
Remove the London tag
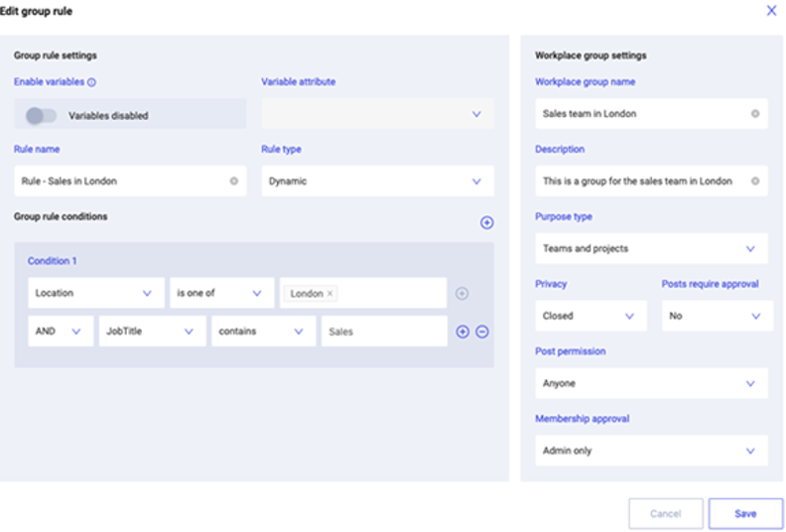pyautogui.click(x=329, y=294)
